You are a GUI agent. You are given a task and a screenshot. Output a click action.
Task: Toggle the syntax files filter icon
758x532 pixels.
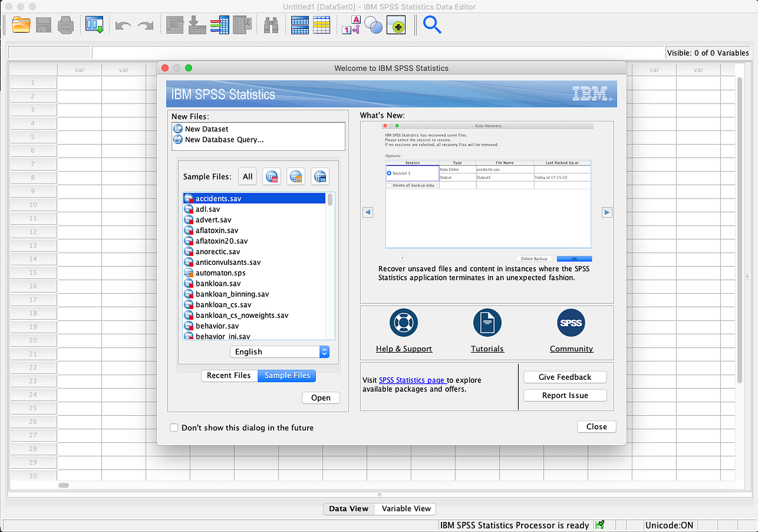click(296, 176)
